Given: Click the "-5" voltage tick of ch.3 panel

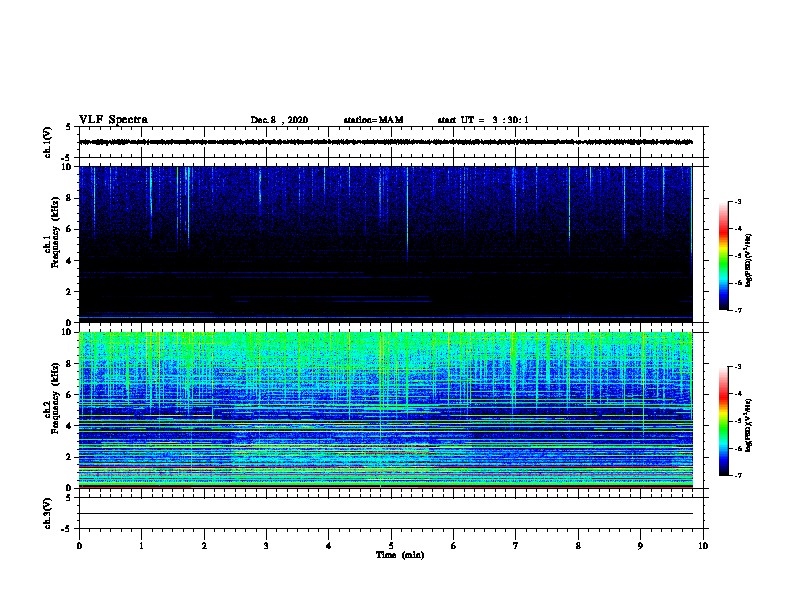Looking at the screenshot, I should (67, 529).
